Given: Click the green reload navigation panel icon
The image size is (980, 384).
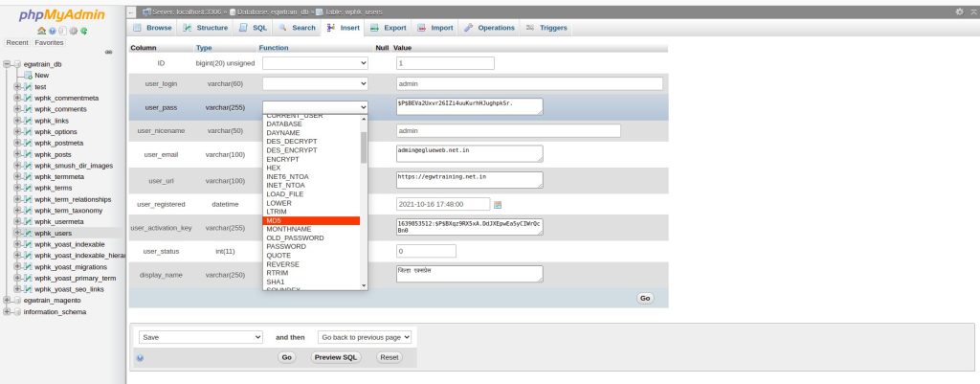Looking at the screenshot, I should pyautogui.click(x=85, y=31).
